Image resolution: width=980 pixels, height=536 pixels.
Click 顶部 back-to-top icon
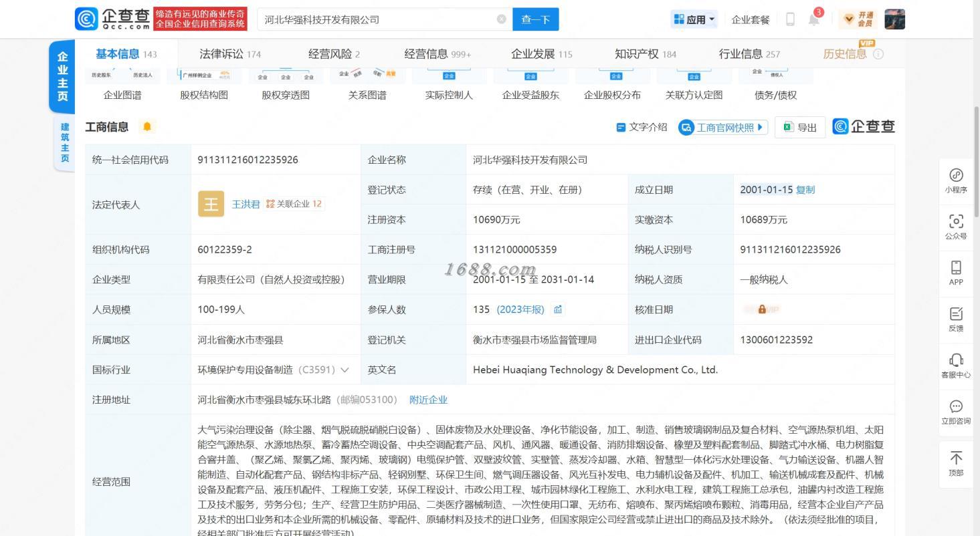[x=956, y=464]
